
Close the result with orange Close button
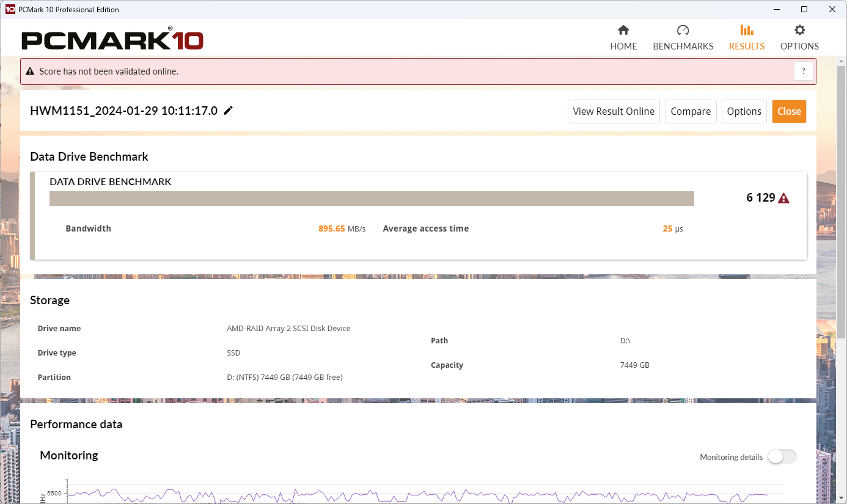[x=789, y=111]
